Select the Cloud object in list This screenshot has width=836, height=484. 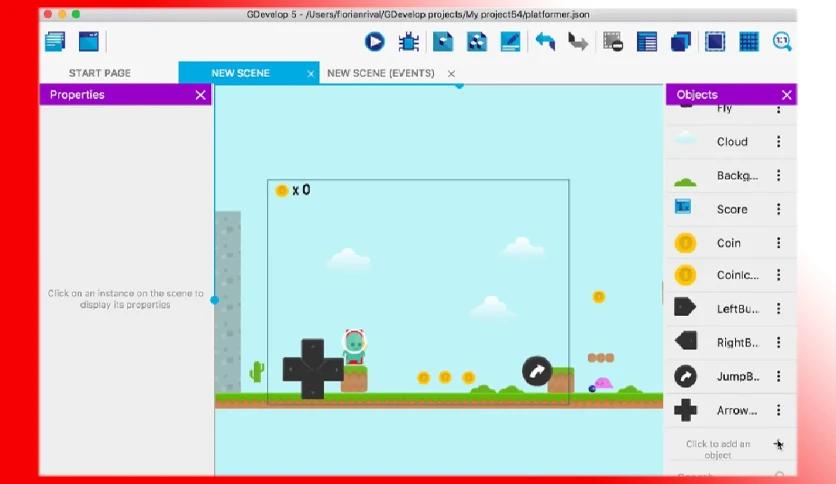coord(731,141)
